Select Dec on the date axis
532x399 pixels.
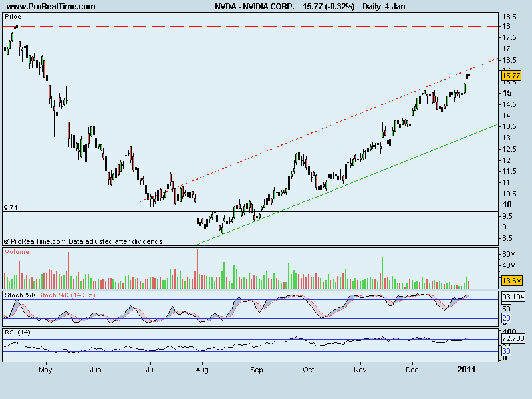pos(412,370)
